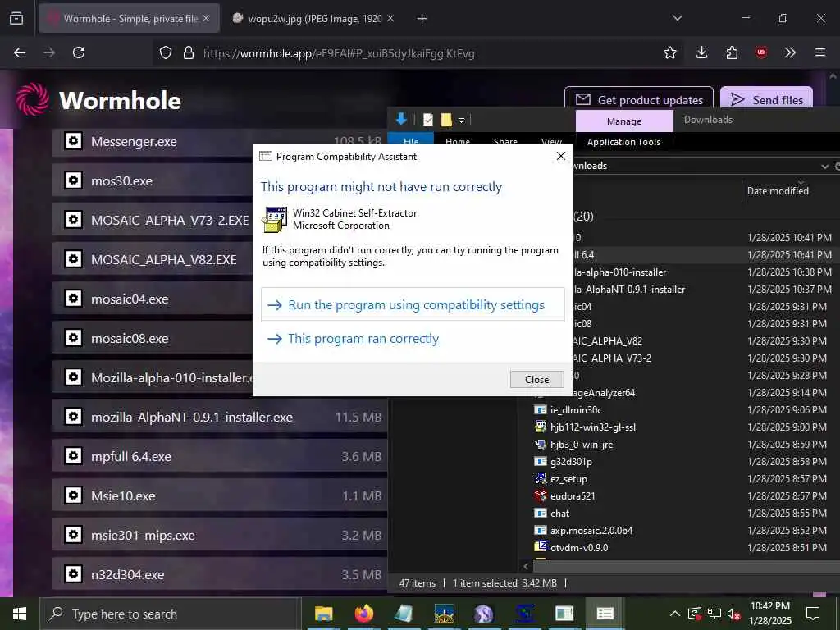The height and width of the screenshot is (630, 840).
Task: Open a new browser tab
Action: (x=422, y=19)
